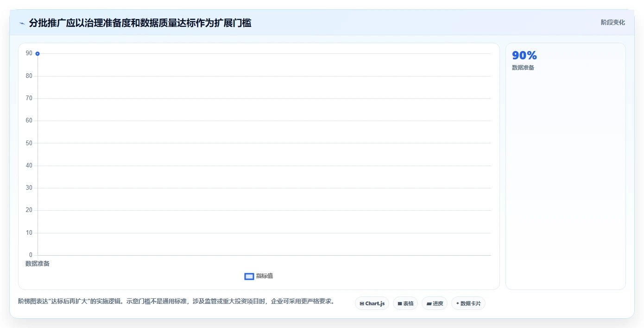The image size is (644, 328).
Task: Click the icon inside the Chart.js tag
Action: (x=362, y=304)
